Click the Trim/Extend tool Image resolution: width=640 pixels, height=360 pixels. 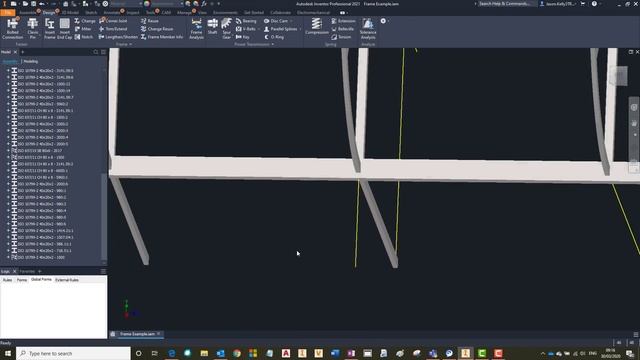(113, 29)
